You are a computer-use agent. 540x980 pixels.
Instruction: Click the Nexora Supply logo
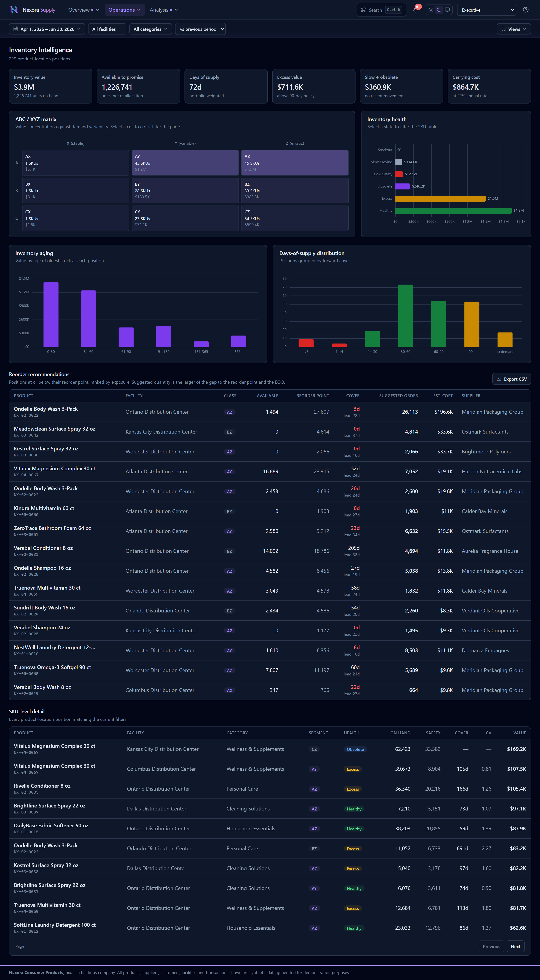pyautogui.click(x=33, y=10)
